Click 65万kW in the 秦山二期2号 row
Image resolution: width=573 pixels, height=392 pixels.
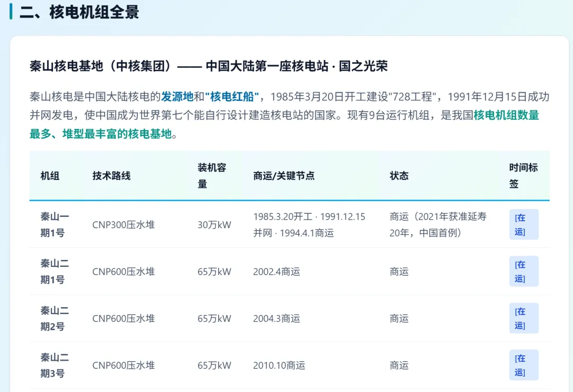click(x=214, y=318)
